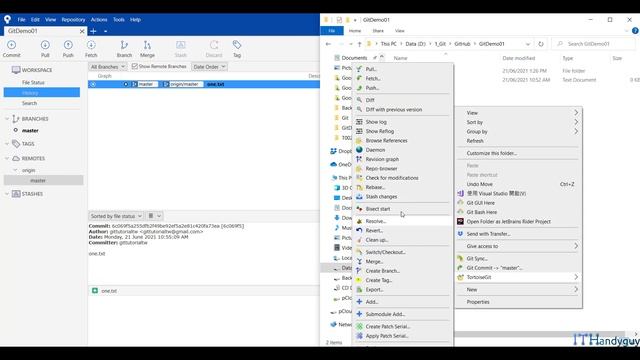The width and height of the screenshot is (640, 360).
Task: Choose Git Bash Here in context menu
Action: pyautogui.click(x=518, y=212)
